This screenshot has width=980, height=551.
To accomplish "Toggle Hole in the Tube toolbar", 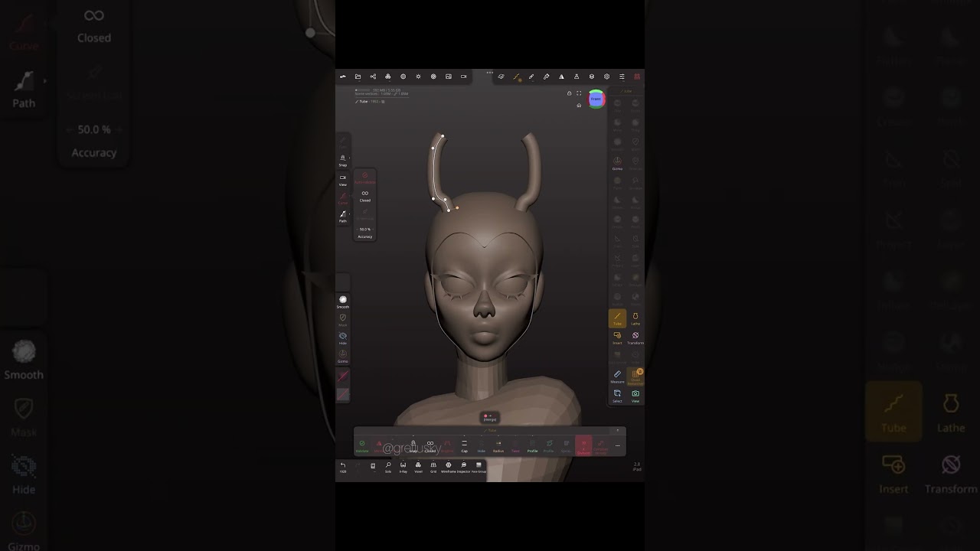I will click(482, 445).
